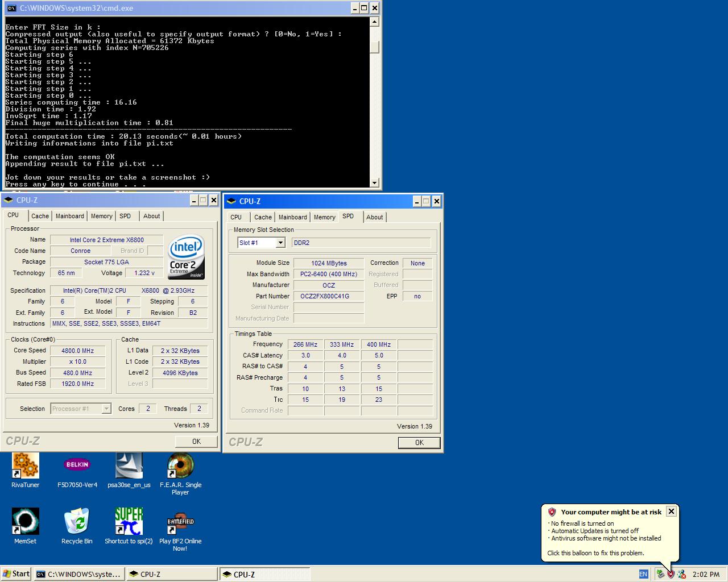Click the Package Socket 775 LGA field
Screen dimensions: 728x582
(107, 262)
